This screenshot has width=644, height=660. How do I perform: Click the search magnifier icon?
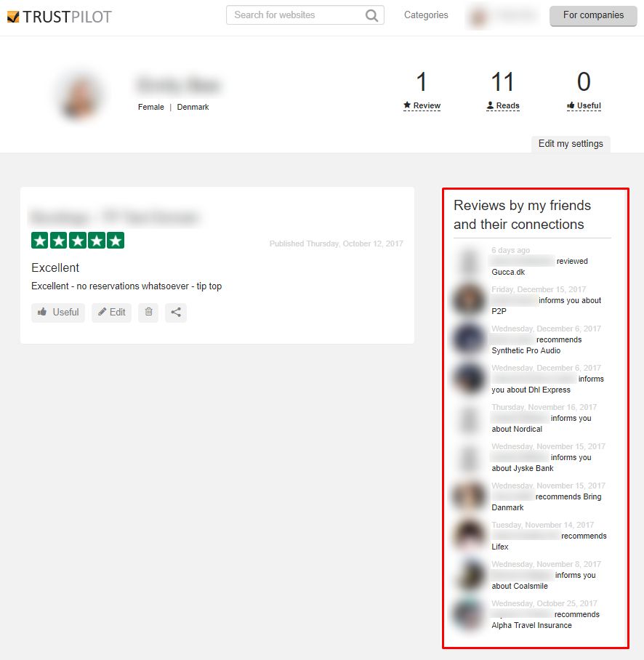[371, 15]
